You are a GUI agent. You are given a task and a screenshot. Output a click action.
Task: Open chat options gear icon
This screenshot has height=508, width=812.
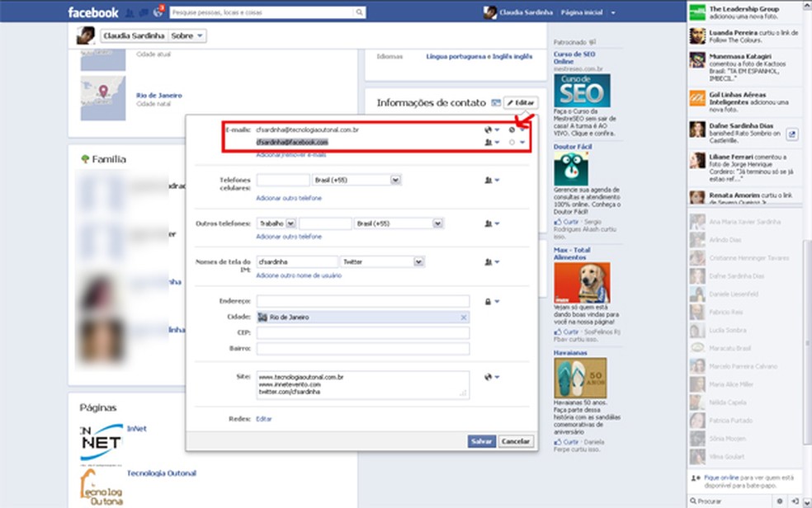click(x=779, y=501)
